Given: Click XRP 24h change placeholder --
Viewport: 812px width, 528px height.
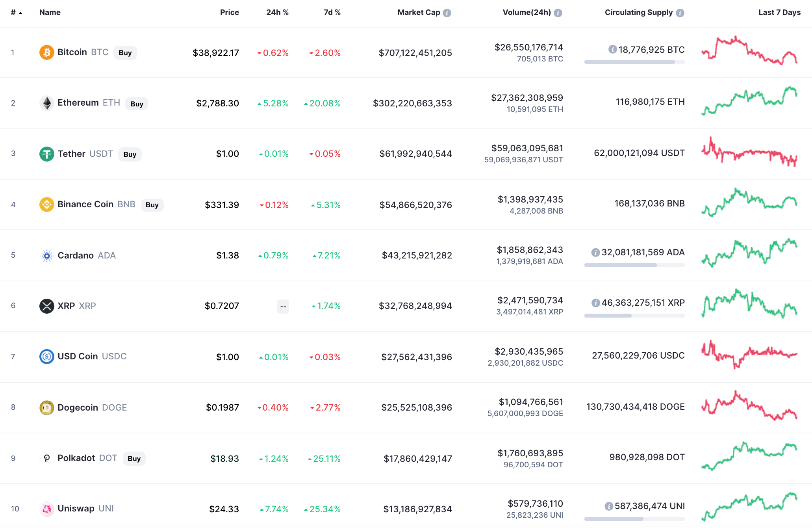Looking at the screenshot, I should pyautogui.click(x=283, y=307).
